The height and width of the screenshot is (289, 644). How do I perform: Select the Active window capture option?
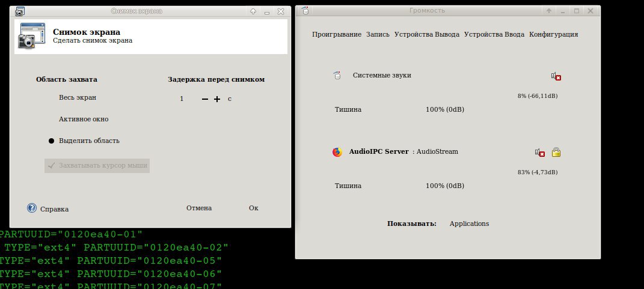click(84, 120)
